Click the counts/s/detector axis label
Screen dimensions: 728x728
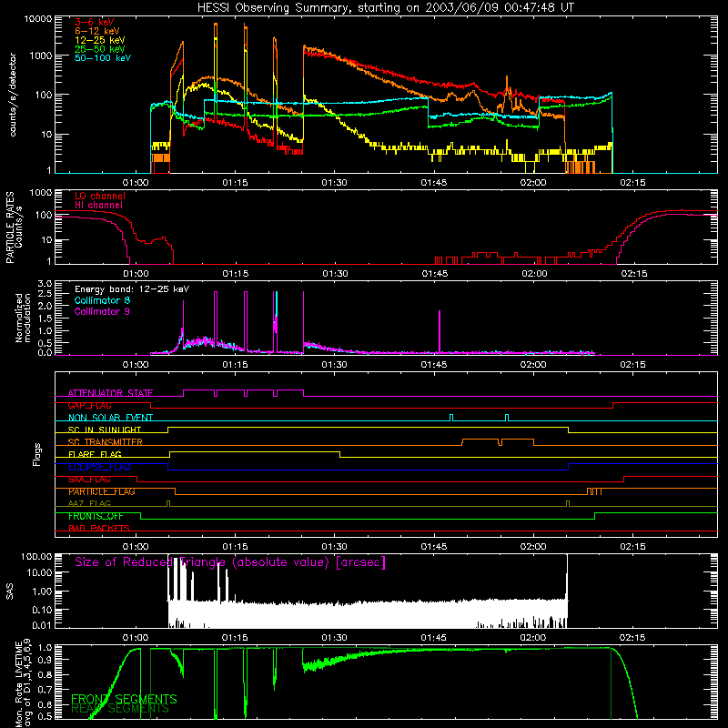click(x=13, y=95)
